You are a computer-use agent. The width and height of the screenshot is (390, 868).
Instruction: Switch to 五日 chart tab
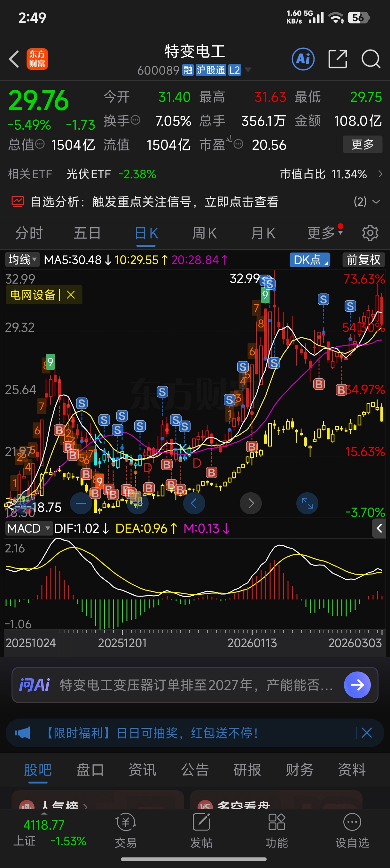pyautogui.click(x=87, y=233)
